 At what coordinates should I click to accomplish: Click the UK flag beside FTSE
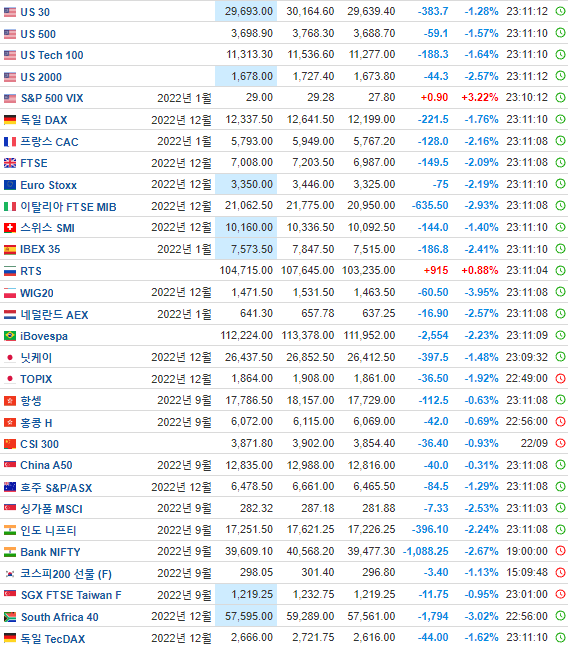[x=10, y=163]
